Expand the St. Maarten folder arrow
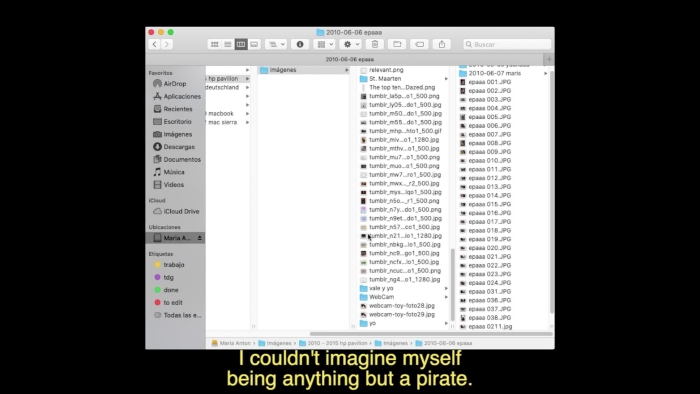Viewport: 700px width, 394px height. point(446,79)
